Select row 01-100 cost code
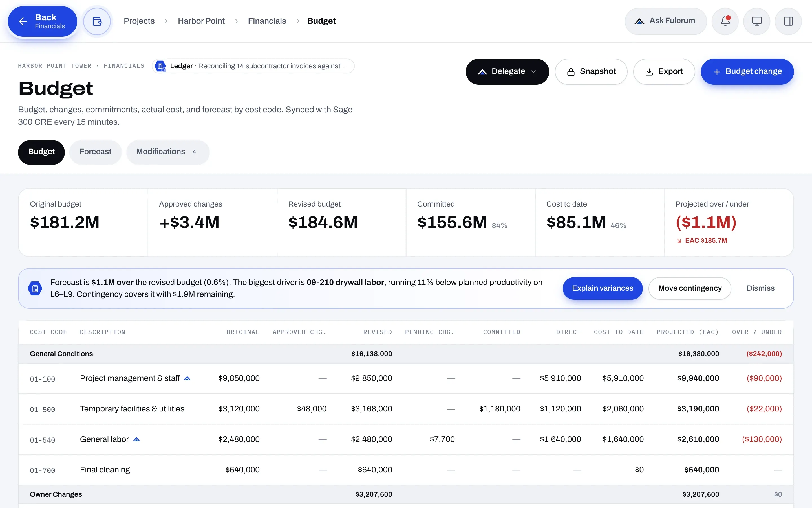This screenshot has height=508, width=812. click(43, 379)
